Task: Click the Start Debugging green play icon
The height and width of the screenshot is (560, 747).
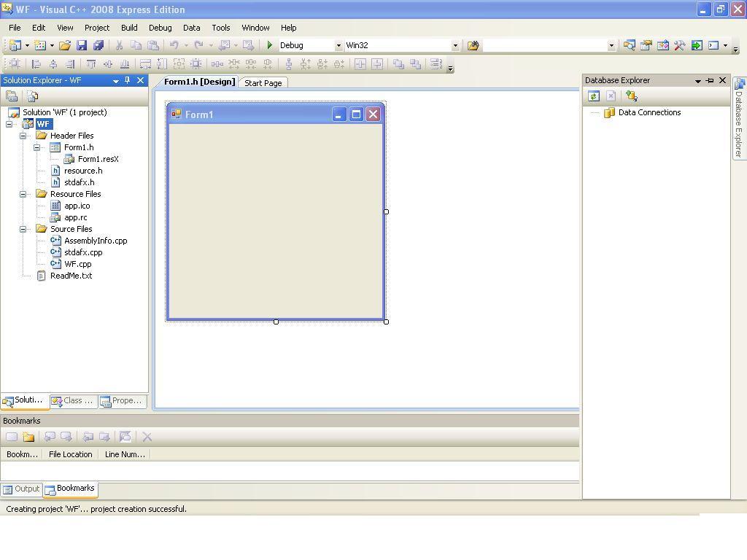Action: (x=270, y=45)
